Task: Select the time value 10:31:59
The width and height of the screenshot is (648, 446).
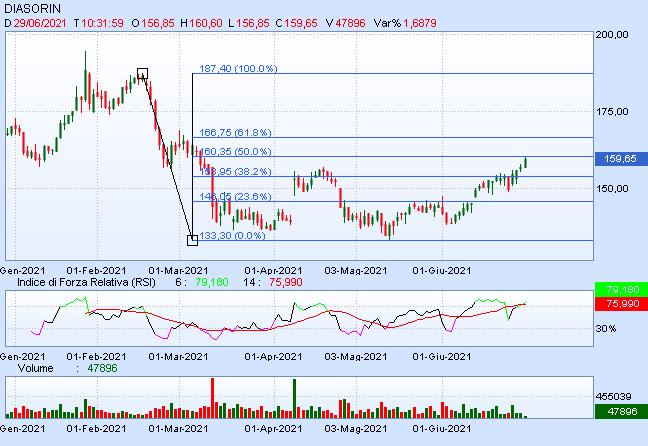Action: pyautogui.click(x=102, y=23)
